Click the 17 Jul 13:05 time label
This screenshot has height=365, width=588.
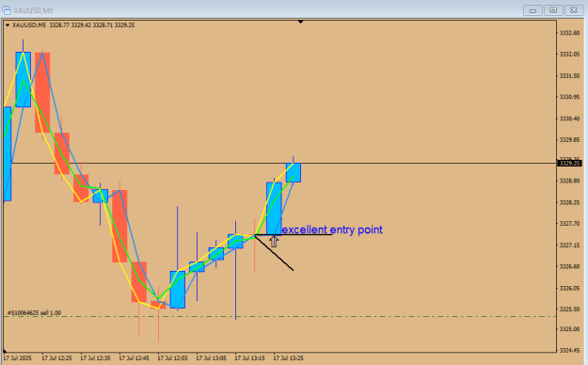(211, 358)
